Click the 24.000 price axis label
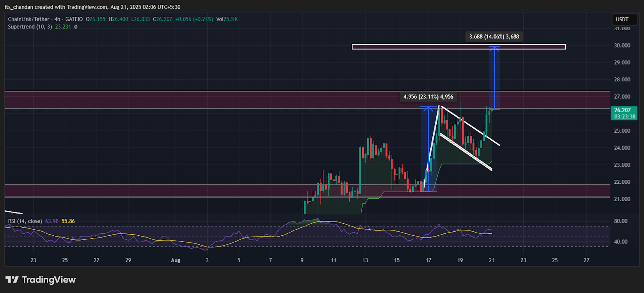The image size is (644, 293). click(622, 148)
